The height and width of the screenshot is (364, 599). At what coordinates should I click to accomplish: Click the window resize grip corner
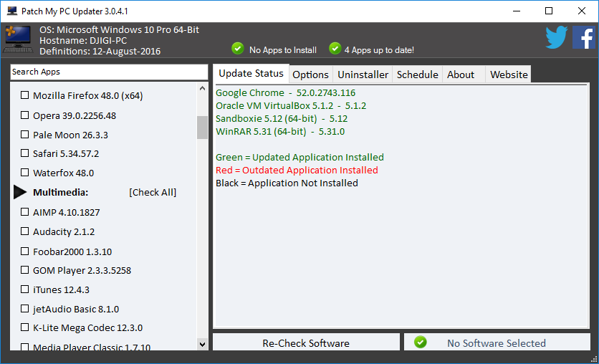click(x=594, y=359)
